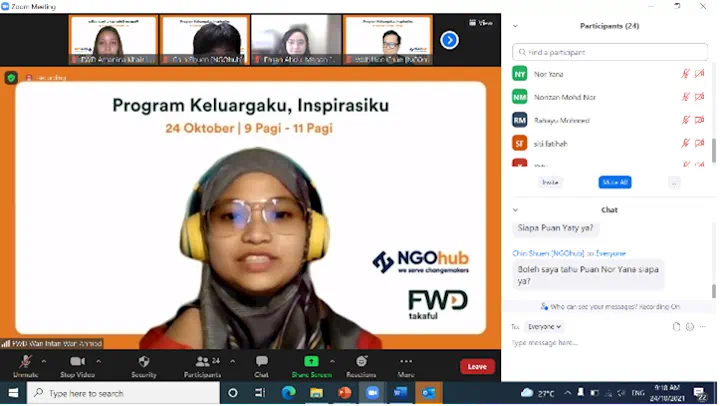Click the Task View taskbar icon
This screenshot has height=406, width=720.
(260, 393)
